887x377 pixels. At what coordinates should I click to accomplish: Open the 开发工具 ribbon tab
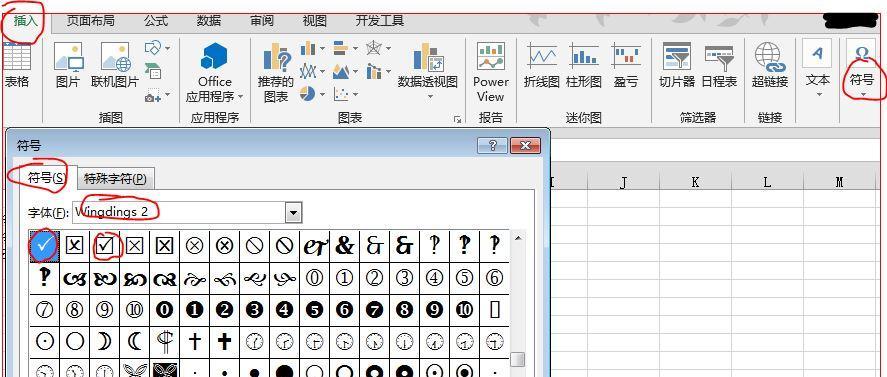click(x=380, y=21)
